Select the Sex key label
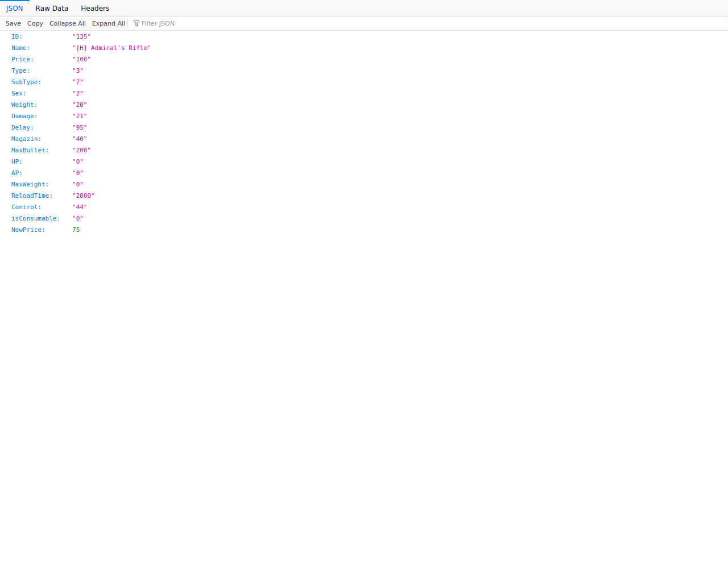The width and height of the screenshot is (728, 582). click(19, 93)
